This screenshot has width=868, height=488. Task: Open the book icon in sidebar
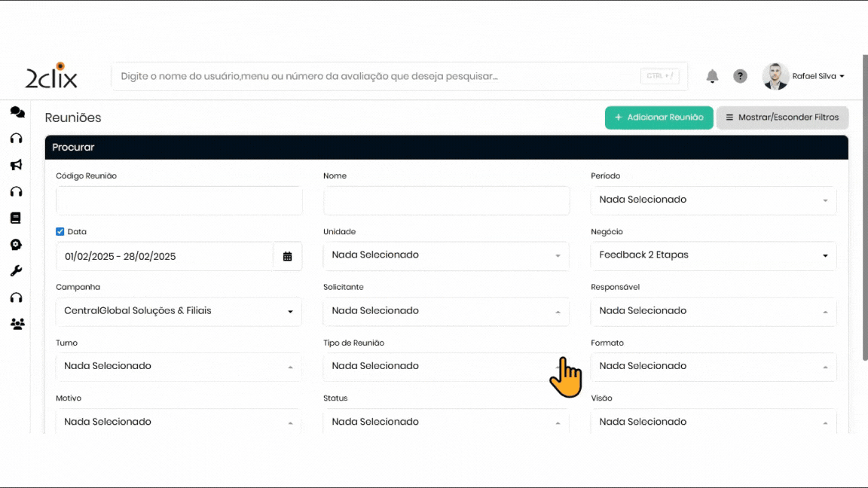[x=16, y=218]
